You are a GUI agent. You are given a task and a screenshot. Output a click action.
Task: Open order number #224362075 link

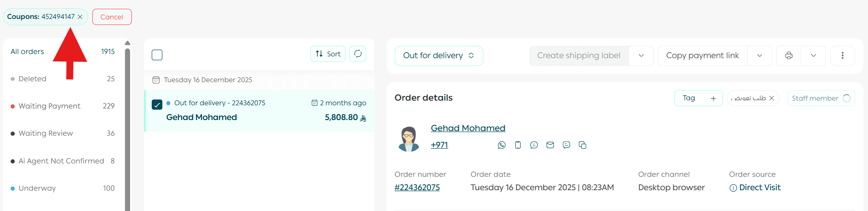pos(417,187)
